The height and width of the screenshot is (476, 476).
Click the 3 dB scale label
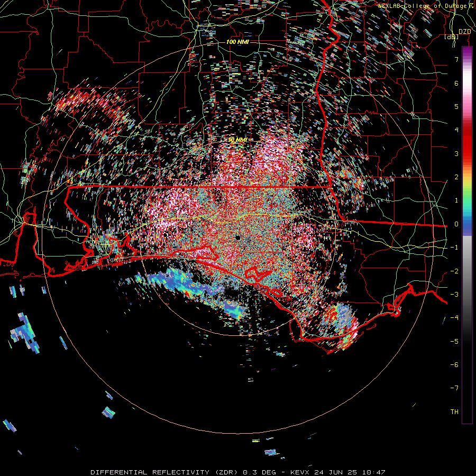pos(456,153)
